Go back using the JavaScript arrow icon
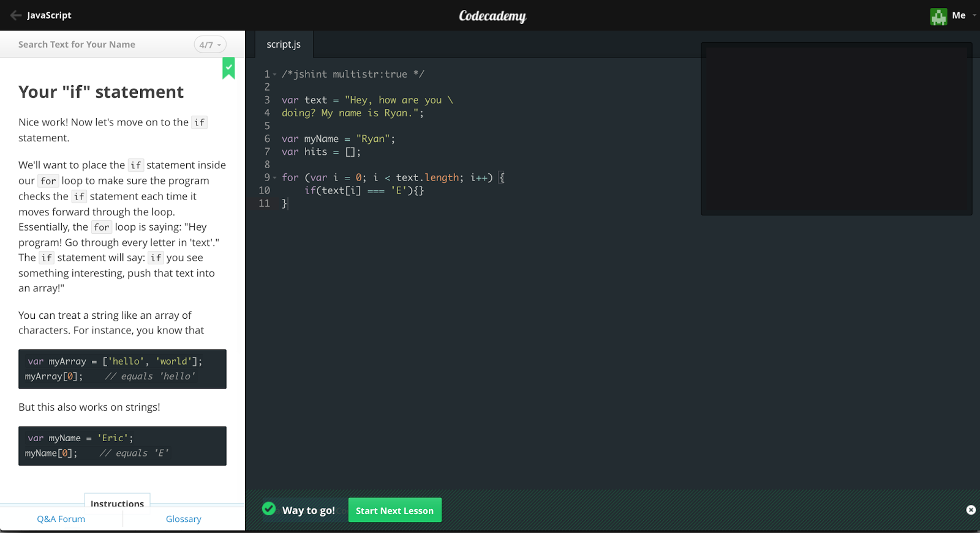 [x=16, y=15]
